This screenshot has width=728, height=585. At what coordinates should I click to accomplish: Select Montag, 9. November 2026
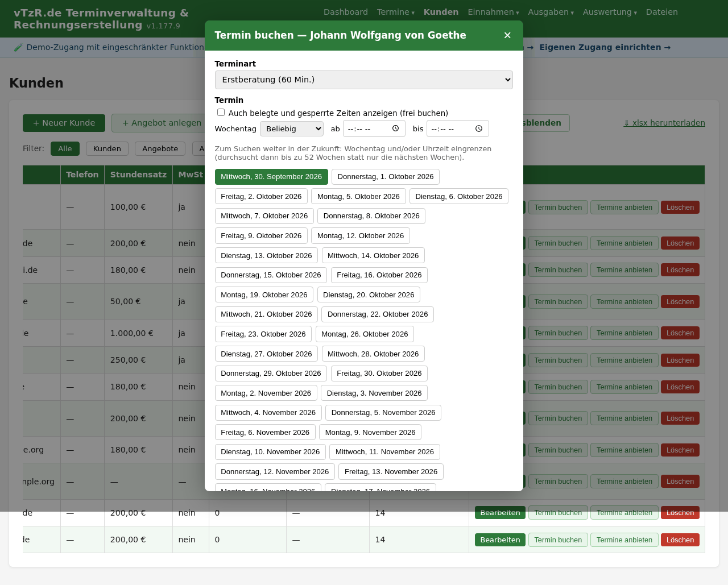click(370, 433)
